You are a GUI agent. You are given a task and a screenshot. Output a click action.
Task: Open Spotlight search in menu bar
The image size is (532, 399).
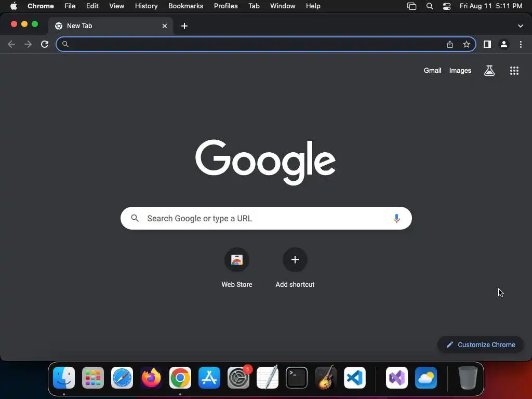[430, 6]
